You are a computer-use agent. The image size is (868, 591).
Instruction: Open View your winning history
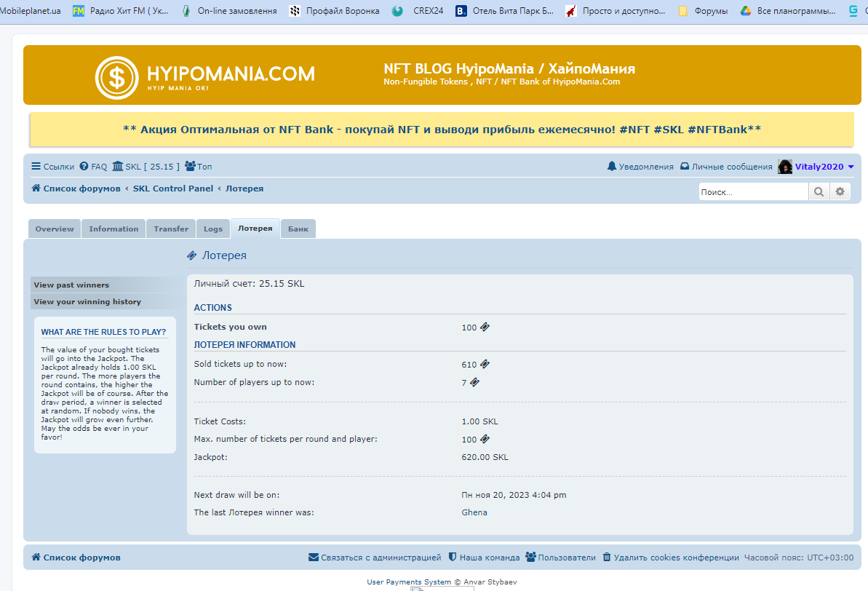click(x=87, y=301)
